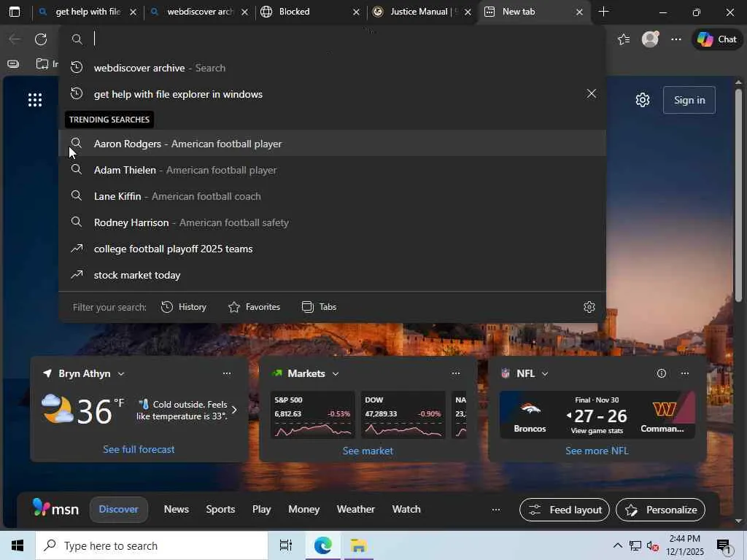747x560 pixels.
Task: Open the MSN app launcher grid
Action: (35, 100)
